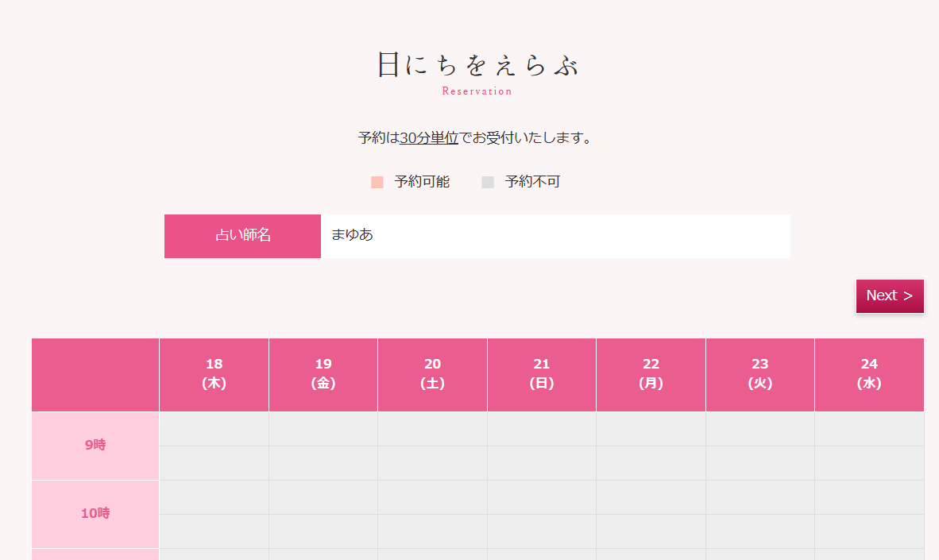
Task: Click the 占い師名 label
Action: click(x=242, y=236)
